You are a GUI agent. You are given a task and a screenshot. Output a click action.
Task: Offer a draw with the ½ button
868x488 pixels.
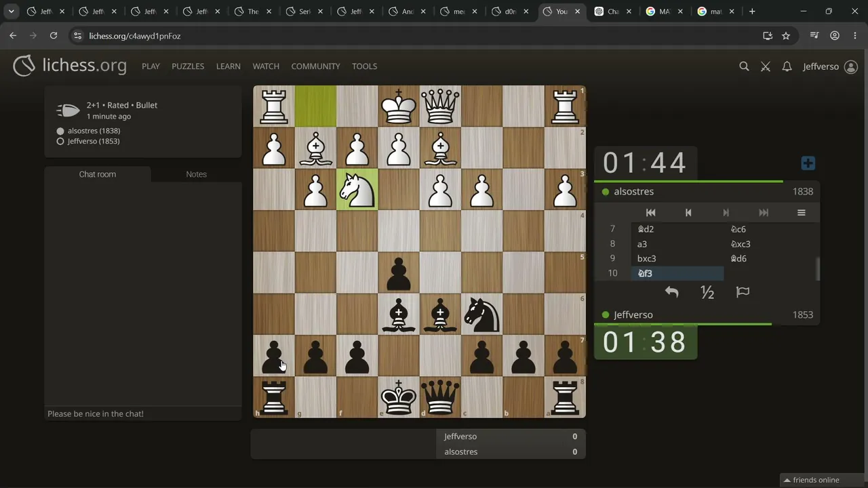707,292
